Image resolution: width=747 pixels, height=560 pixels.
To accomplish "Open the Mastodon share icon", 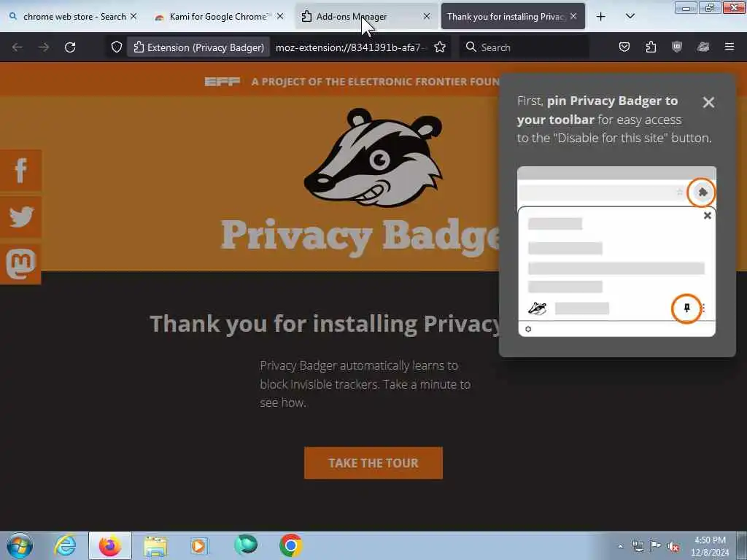I will pyautogui.click(x=20, y=264).
